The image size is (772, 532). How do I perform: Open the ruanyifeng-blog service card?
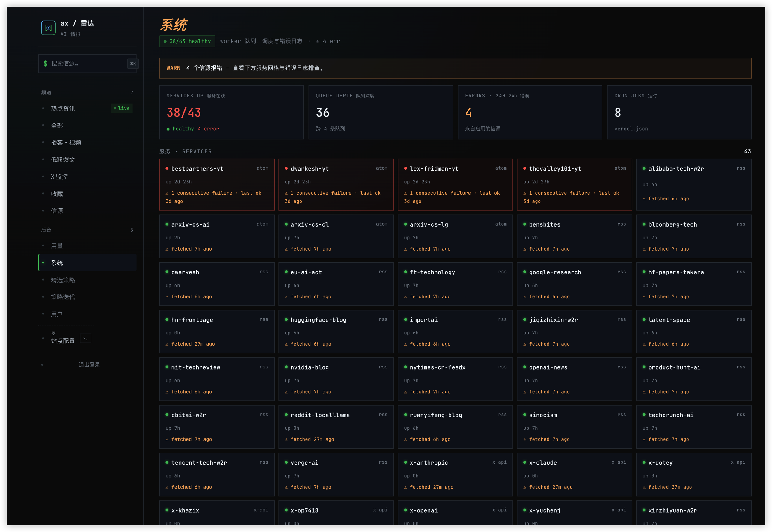[455, 427]
